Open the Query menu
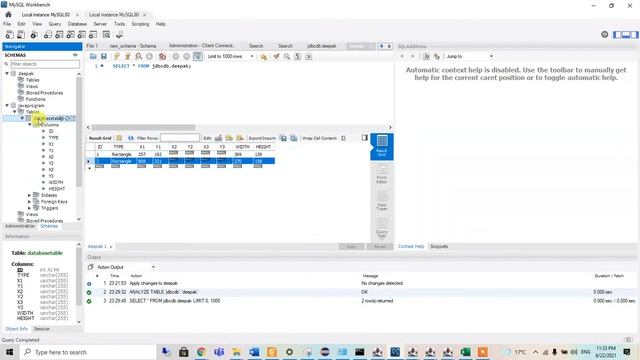 (x=55, y=24)
